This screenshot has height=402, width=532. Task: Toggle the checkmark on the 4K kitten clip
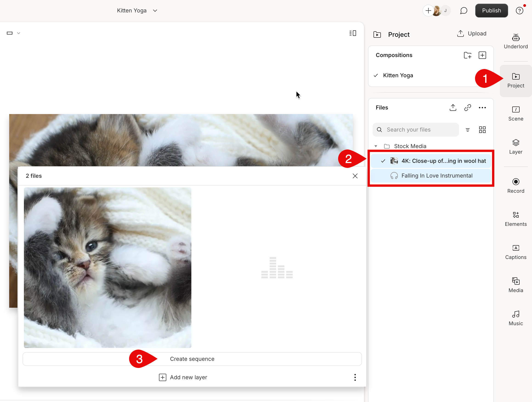383,161
